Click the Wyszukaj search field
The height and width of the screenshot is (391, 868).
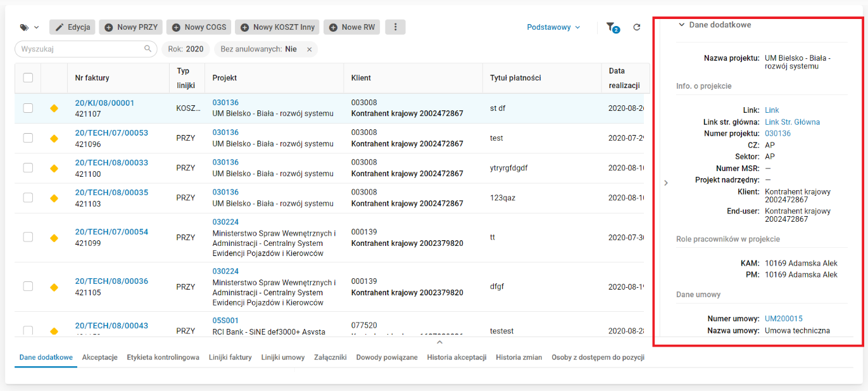(79, 49)
